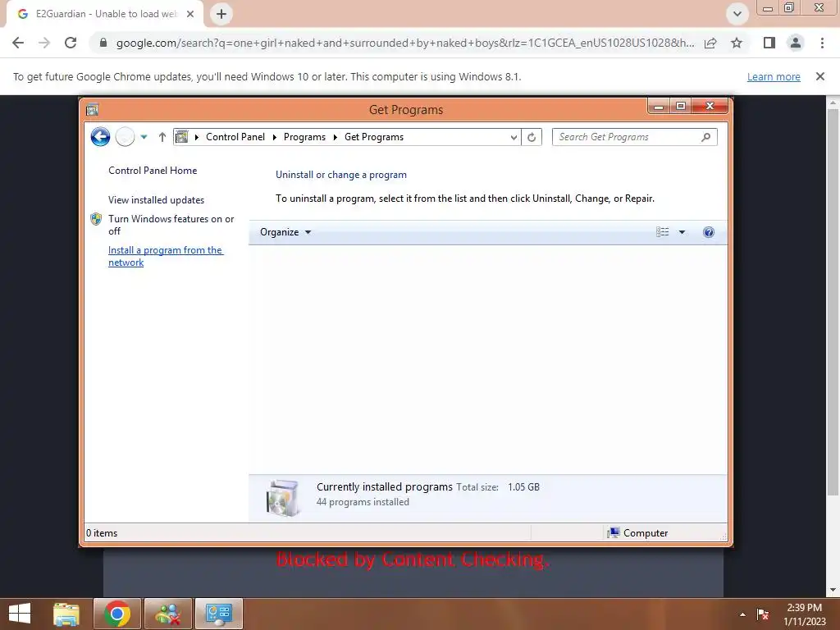840x630 pixels.
Task: Close E2Guardian tab
Action: (x=190, y=14)
